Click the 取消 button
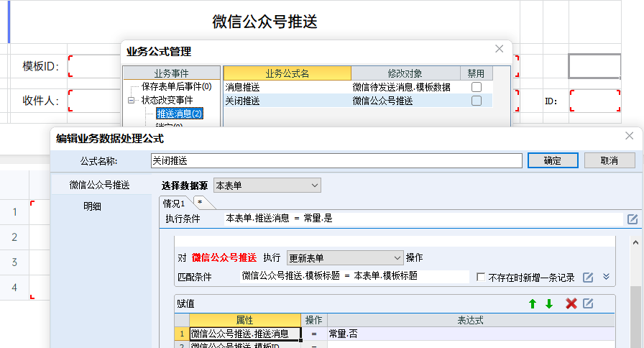644x348 pixels. pos(609,160)
